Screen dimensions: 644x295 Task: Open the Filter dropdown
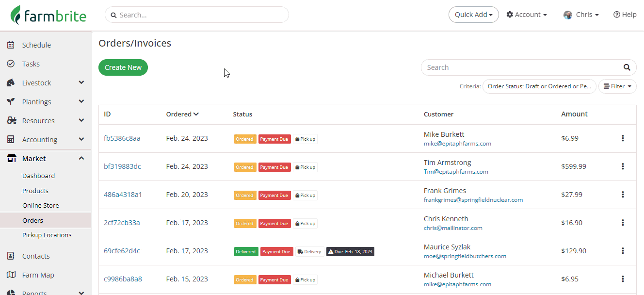coord(617,86)
